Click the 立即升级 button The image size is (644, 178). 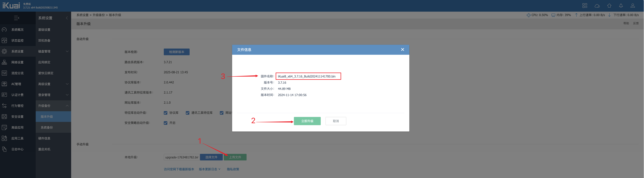pos(307,121)
